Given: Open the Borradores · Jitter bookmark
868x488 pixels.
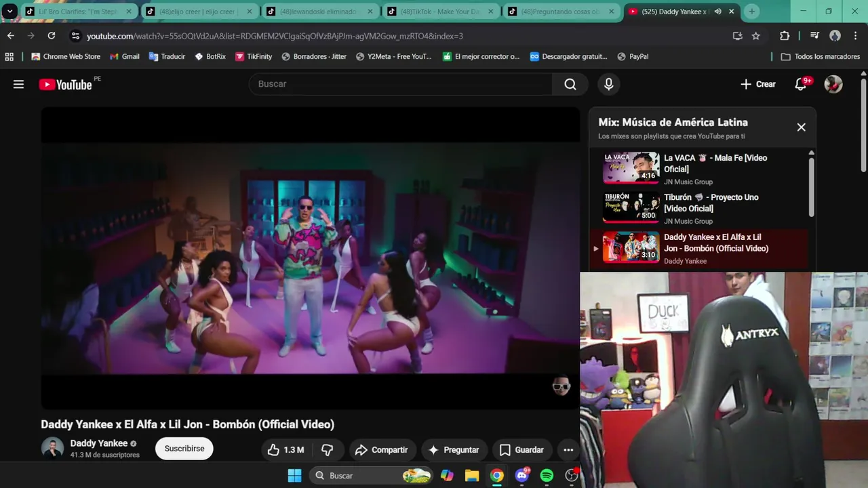Looking at the screenshot, I should (314, 56).
